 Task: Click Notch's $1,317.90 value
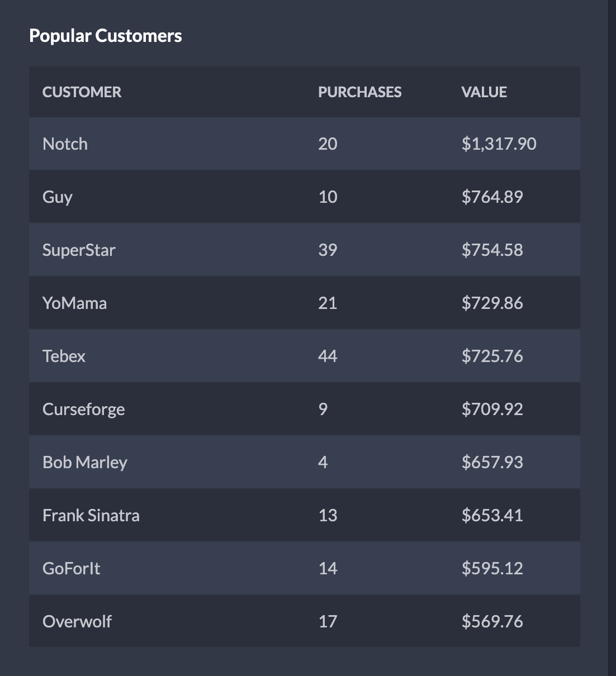click(499, 144)
